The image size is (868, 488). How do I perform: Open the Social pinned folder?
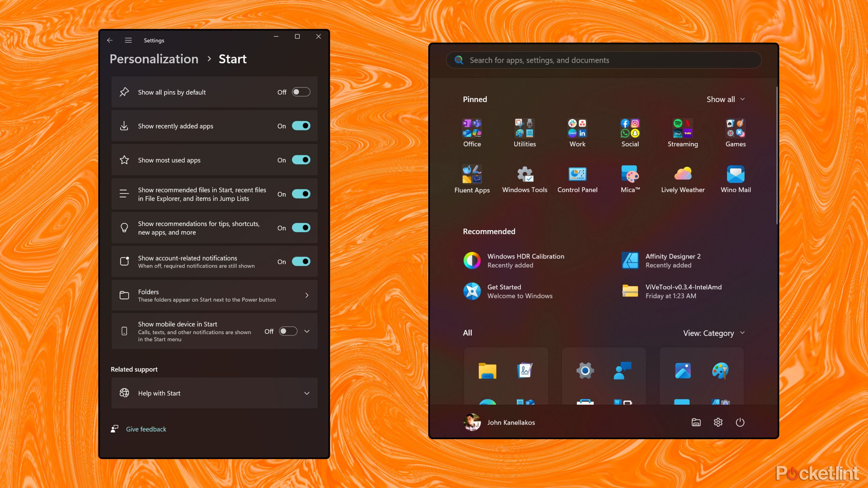tap(630, 133)
